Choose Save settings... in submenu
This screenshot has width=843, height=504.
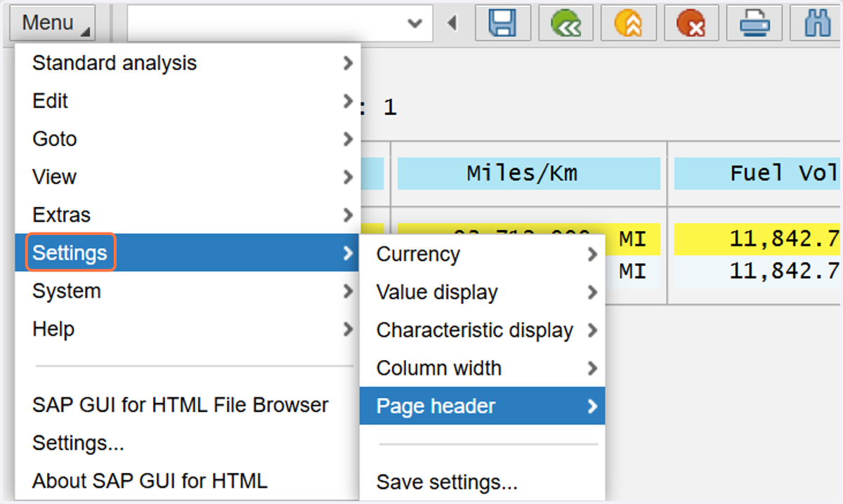coord(482,482)
